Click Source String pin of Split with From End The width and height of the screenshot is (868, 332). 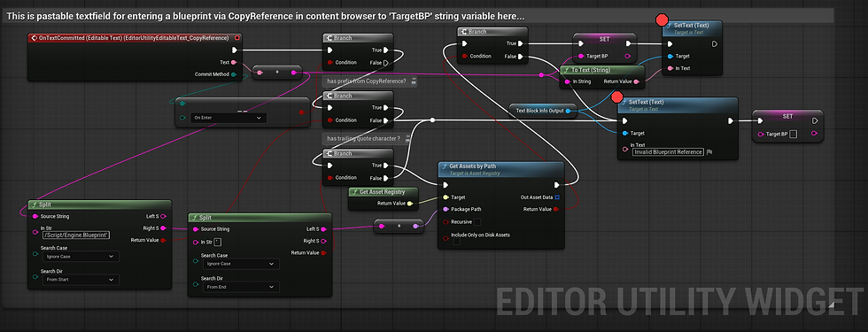pos(196,228)
